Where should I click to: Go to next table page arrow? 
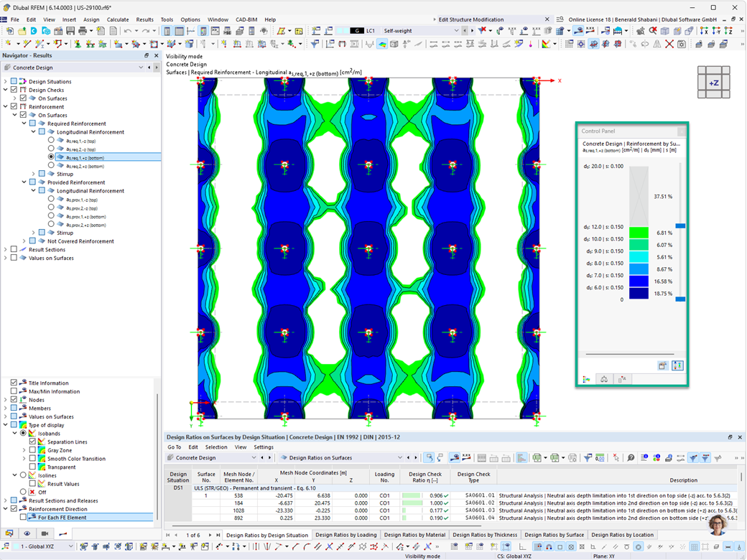click(x=210, y=535)
